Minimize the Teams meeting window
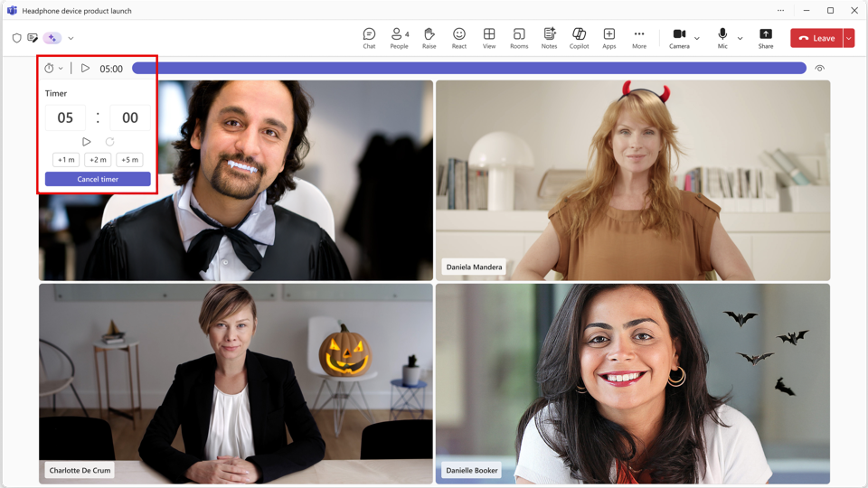This screenshot has width=868, height=488. click(x=807, y=11)
